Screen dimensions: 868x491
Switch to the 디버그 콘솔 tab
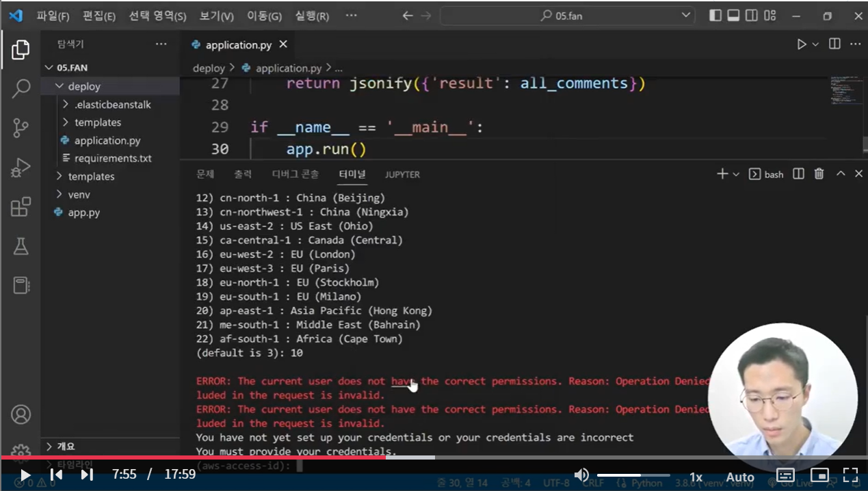295,174
